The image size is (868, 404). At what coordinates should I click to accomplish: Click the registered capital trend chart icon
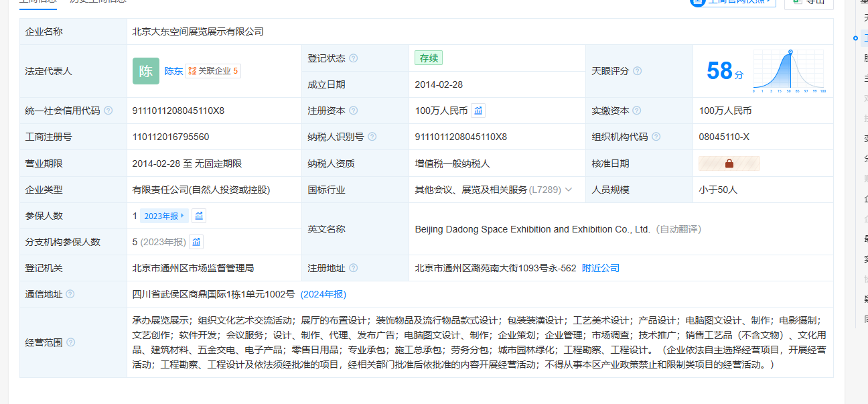(478, 111)
